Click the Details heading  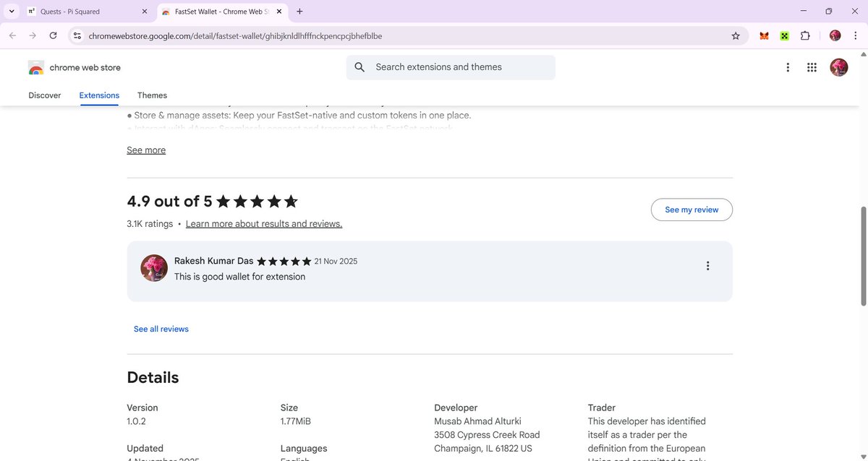click(x=153, y=377)
